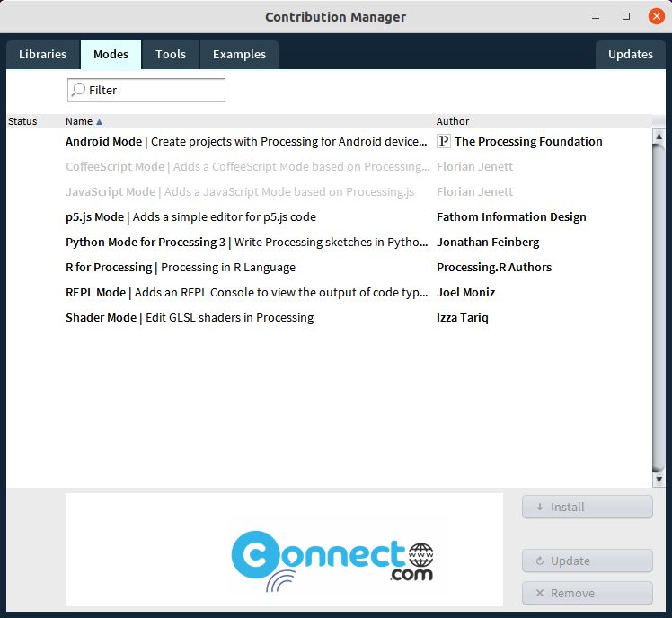The width and height of the screenshot is (672, 618).
Task: Click author The Processing Foundation
Action: (528, 141)
